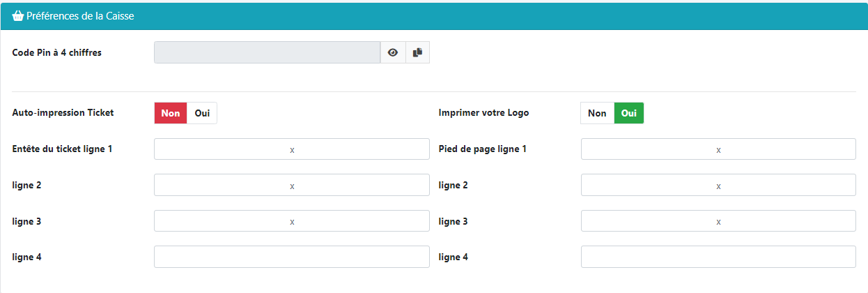Image resolution: width=868 pixels, height=293 pixels.
Task: Click the Code Pin à 4 chiffres label
Action: (57, 52)
